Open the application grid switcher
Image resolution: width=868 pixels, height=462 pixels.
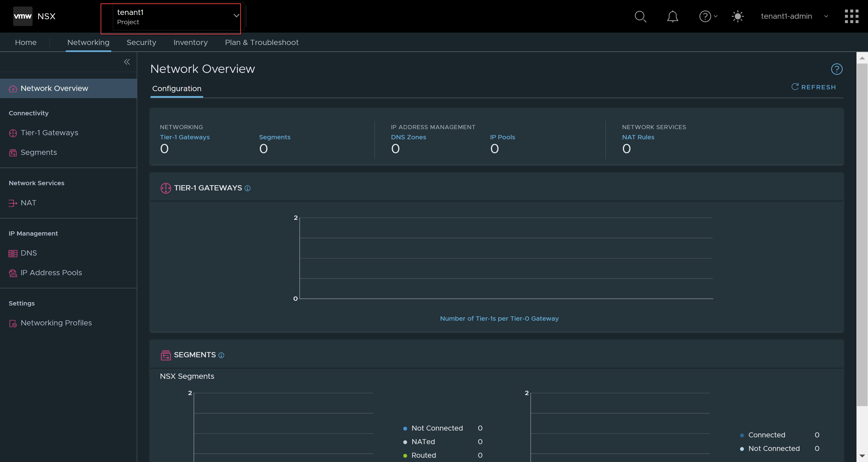pyautogui.click(x=851, y=16)
